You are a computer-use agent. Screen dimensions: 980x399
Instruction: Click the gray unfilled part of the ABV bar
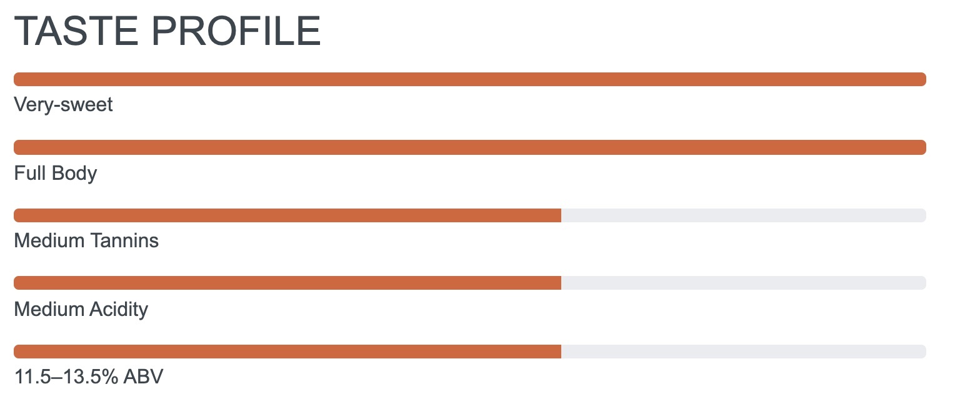tap(744, 351)
